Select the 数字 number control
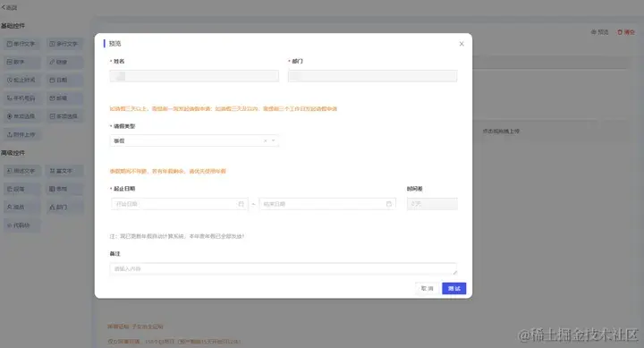The height and width of the screenshot is (348, 644). [21, 62]
